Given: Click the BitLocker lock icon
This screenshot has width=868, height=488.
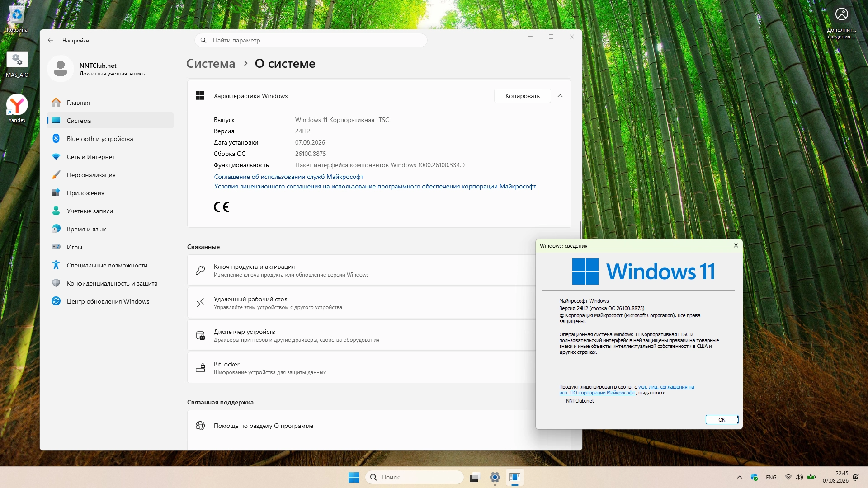Looking at the screenshot, I should point(200,368).
